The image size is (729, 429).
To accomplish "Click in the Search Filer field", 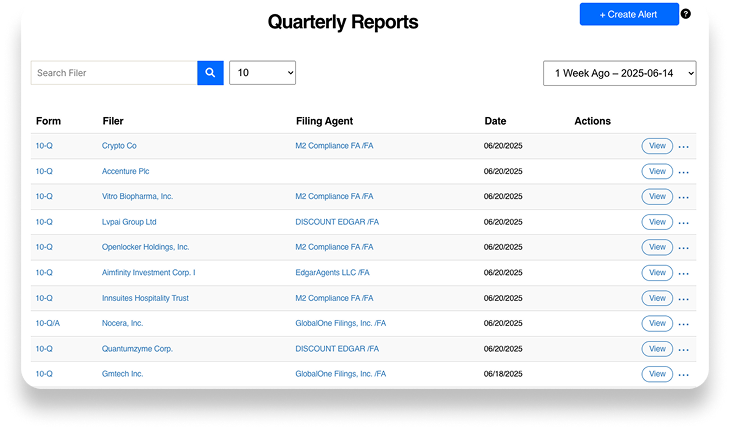I will click(113, 73).
